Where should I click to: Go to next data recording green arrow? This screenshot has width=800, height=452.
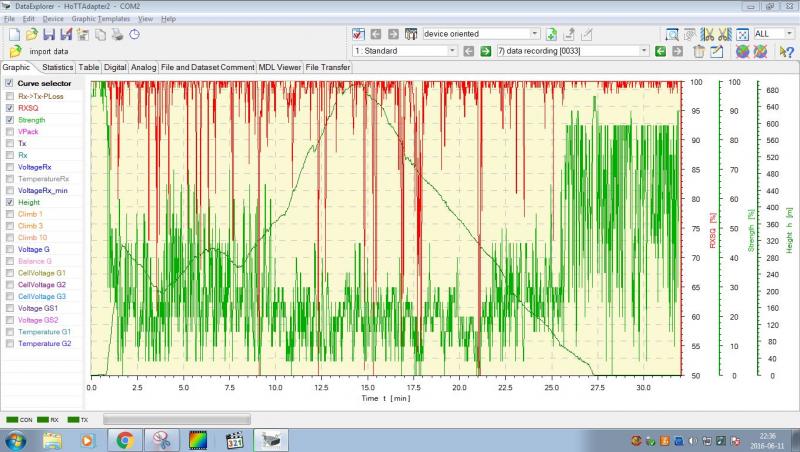pyautogui.click(x=485, y=51)
